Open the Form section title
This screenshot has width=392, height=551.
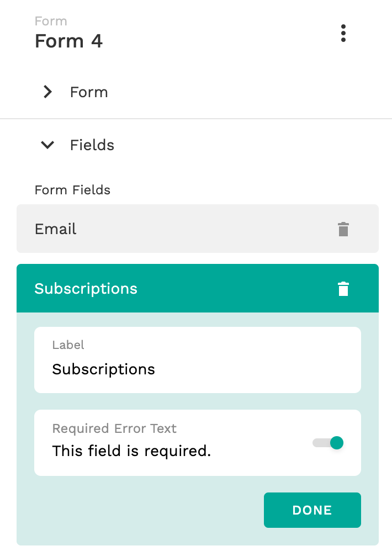(89, 92)
